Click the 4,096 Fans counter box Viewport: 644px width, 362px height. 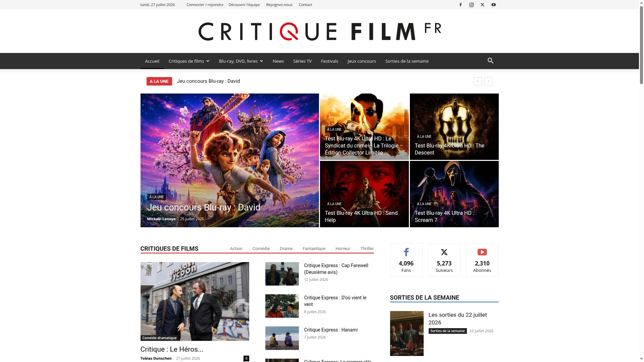[406, 260]
